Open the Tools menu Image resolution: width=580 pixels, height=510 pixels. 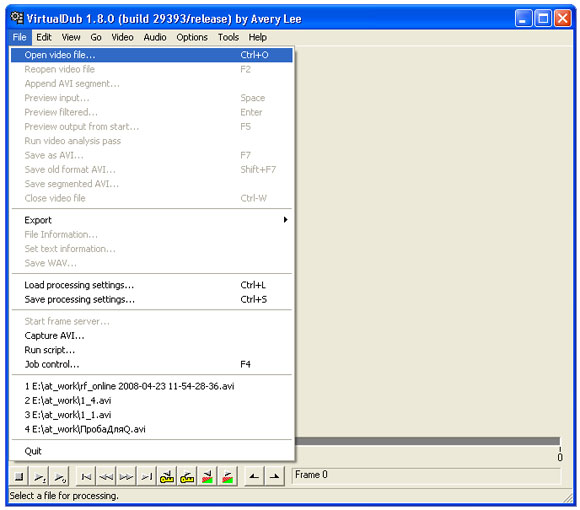tap(228, 37)
